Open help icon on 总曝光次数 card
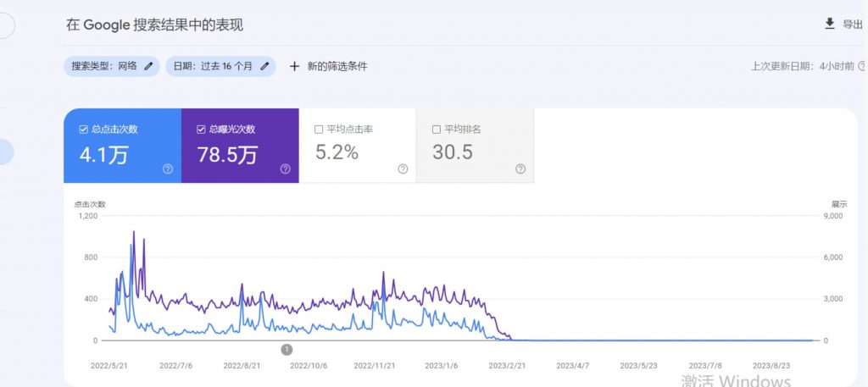868x387 pixels. coord(285,169)
